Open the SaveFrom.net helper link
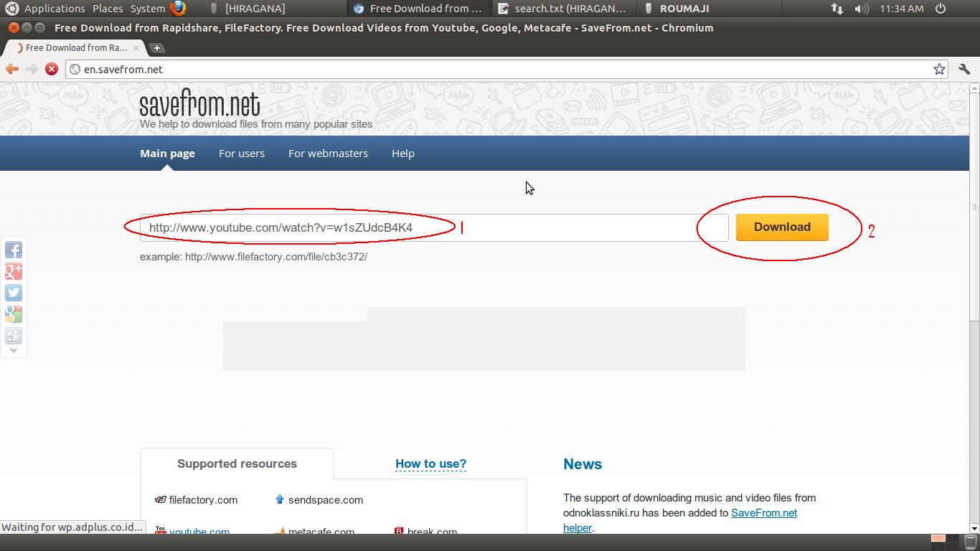This screenshot has height=551, width=980. 764,513
